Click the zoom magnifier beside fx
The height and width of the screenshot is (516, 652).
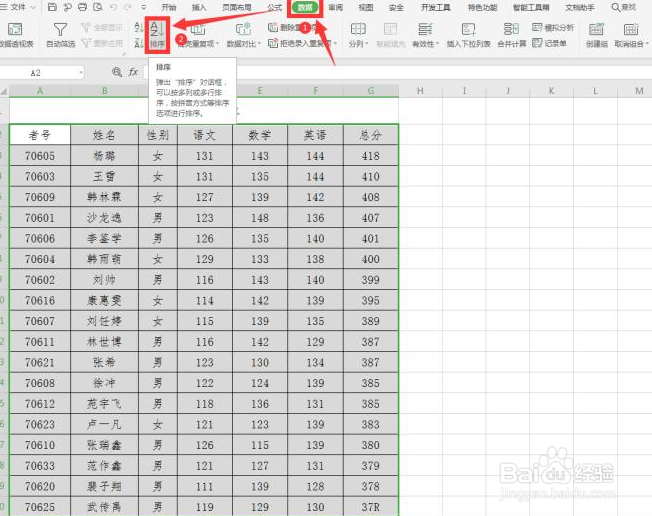[117, 72]
